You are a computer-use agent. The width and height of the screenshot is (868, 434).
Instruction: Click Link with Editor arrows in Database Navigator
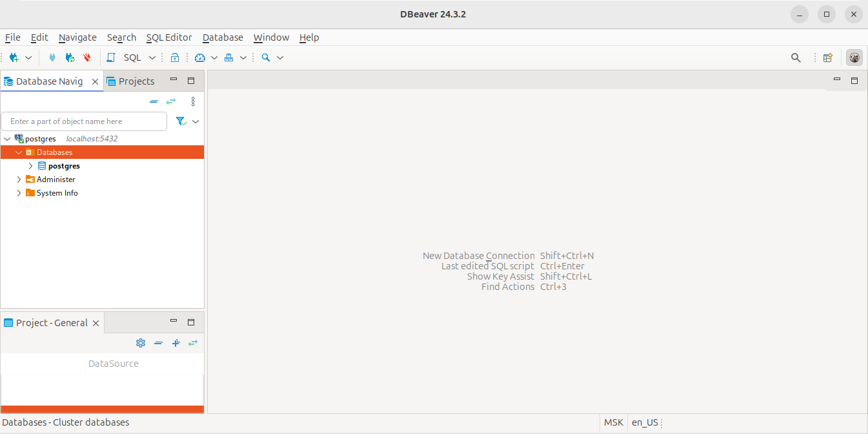tap(171, 101)
